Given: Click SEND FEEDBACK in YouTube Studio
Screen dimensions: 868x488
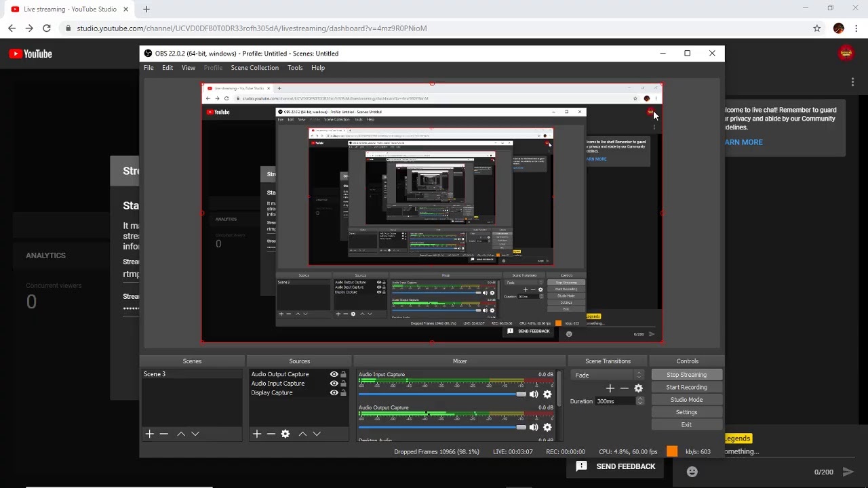Looking at the screenshot, I should 616,466.
